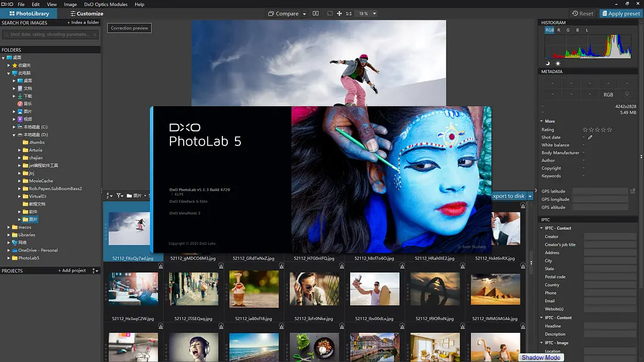Image resolution: width=644 pixels, height=362 pixels.
Task: Collapse IPTC - Content section
Action: (x=541, y=318)
